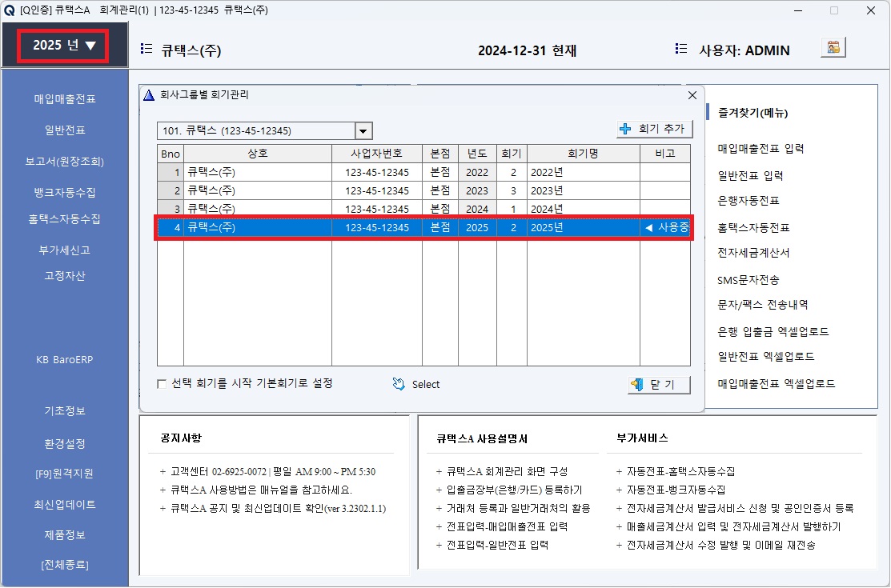Open 홈택스자동수집 in the sidebar
The image size is (891, 588).
65,218
